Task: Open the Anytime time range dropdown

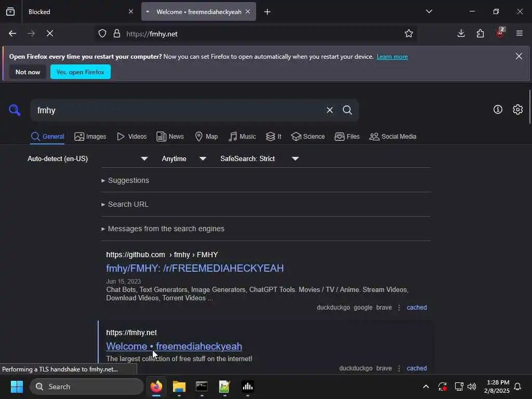Action: [183, 158]
